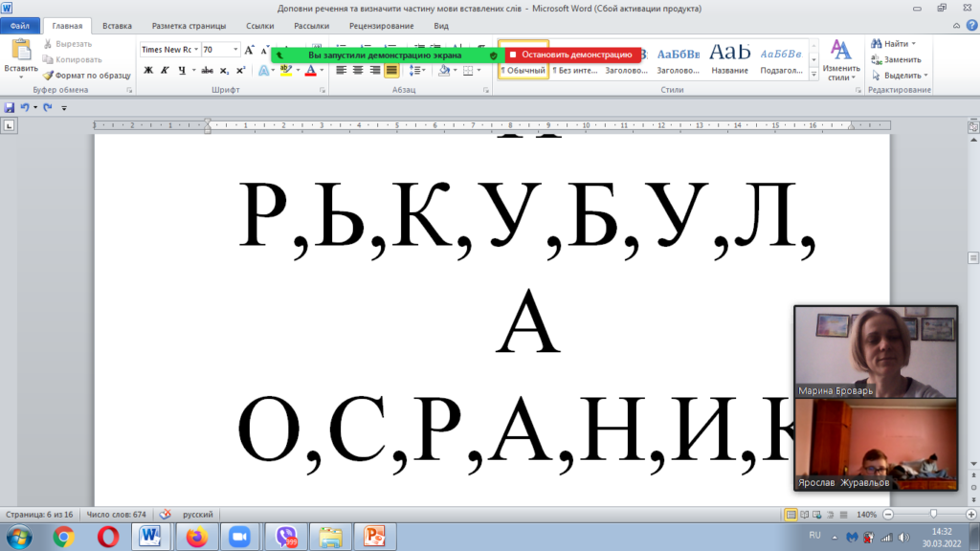The width and height of the screenshot is (980, 551).
Task: Expand the font size 70 dropdown
Action: [235, 50]
